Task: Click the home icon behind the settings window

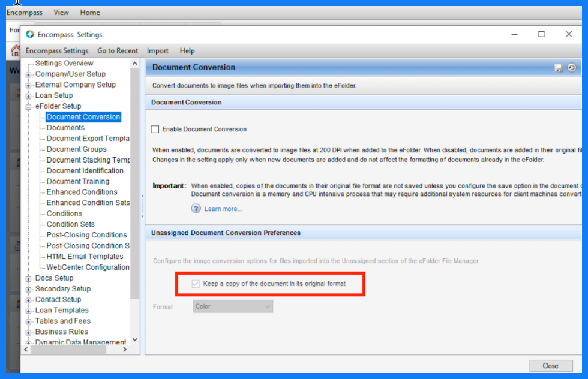Action: 16,51
